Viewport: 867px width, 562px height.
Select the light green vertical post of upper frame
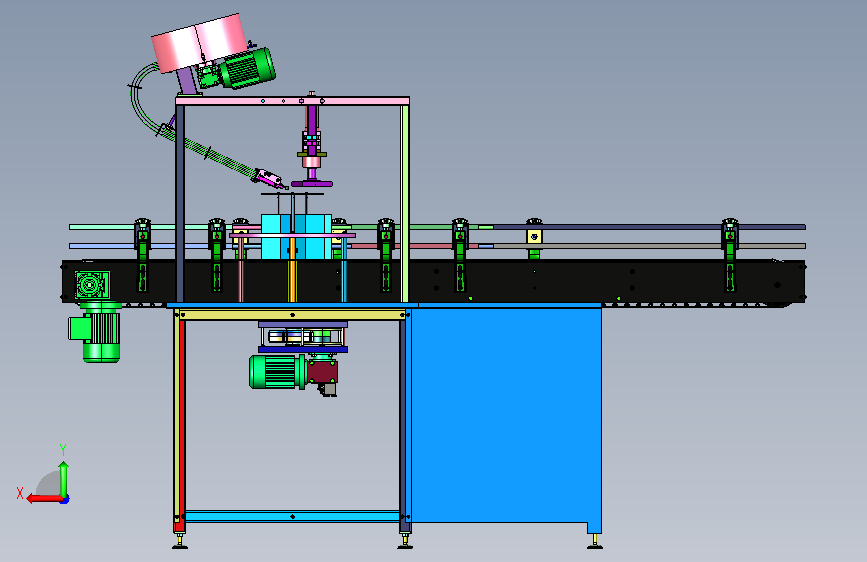click(405, 204)
